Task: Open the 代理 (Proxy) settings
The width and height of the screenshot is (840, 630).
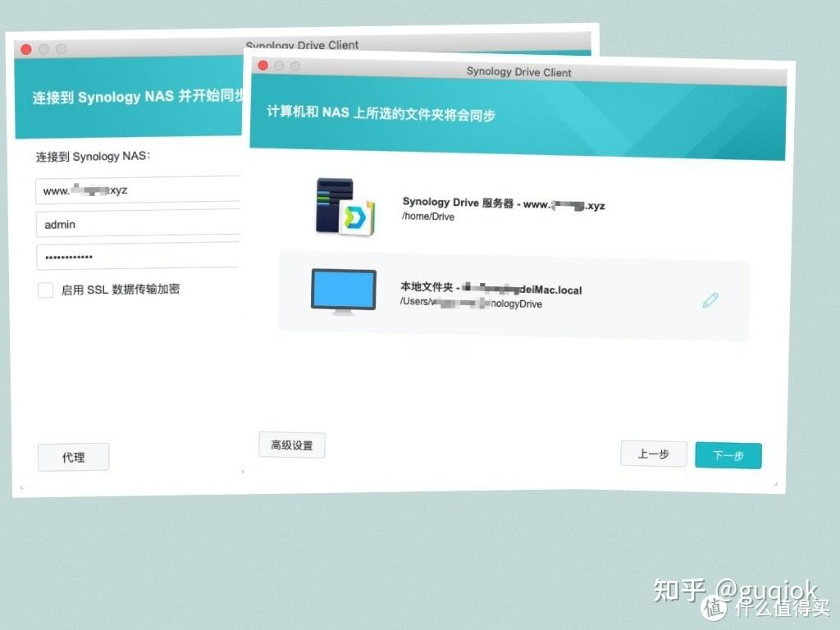Action: (x=73, y=457)
